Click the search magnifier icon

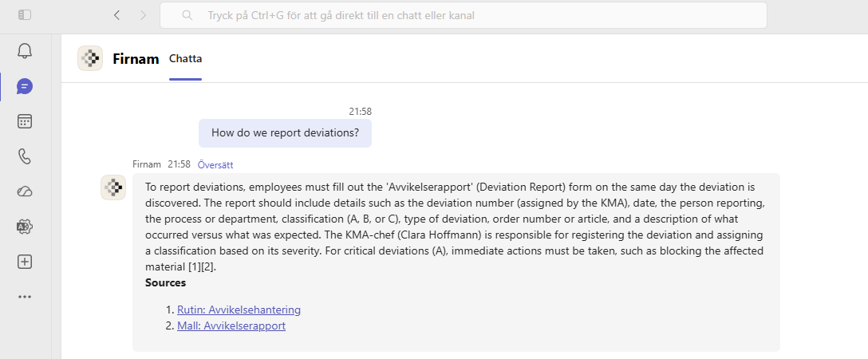(187, 15)
